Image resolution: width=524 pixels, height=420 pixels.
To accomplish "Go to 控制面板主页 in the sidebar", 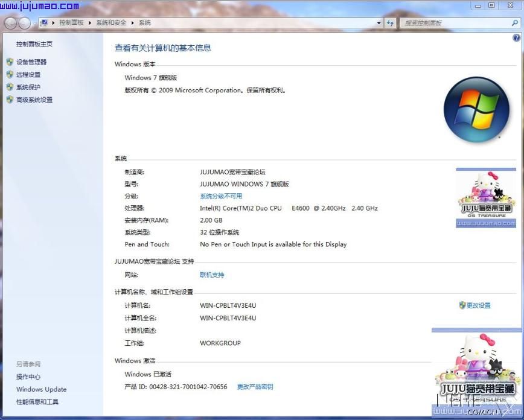I will point(34,44).
